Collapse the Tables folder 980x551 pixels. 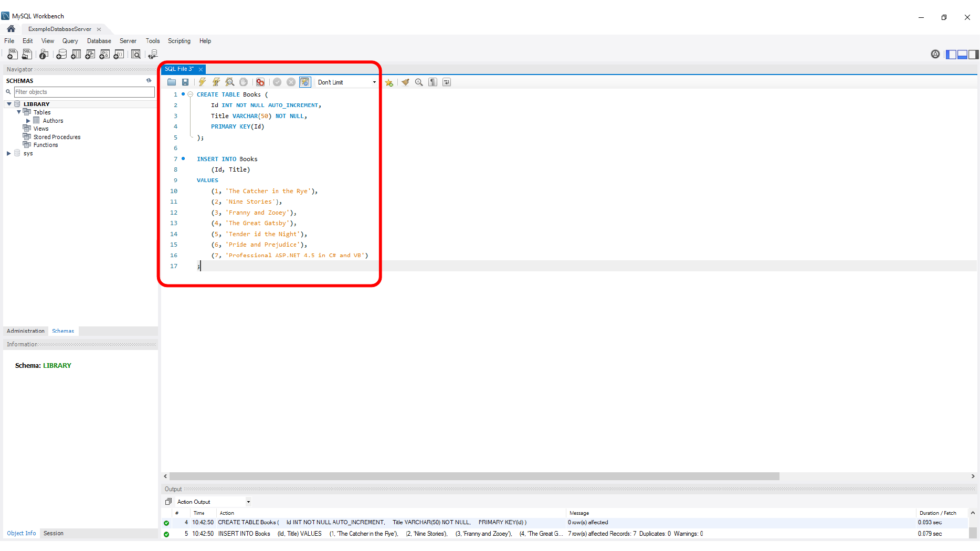[x=19, y=112]
